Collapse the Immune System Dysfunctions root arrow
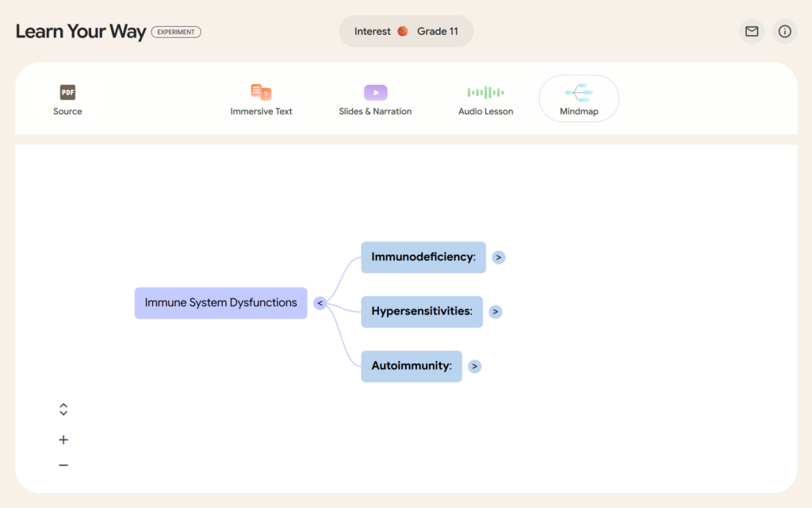812x508 pixels. click(320, 303)
